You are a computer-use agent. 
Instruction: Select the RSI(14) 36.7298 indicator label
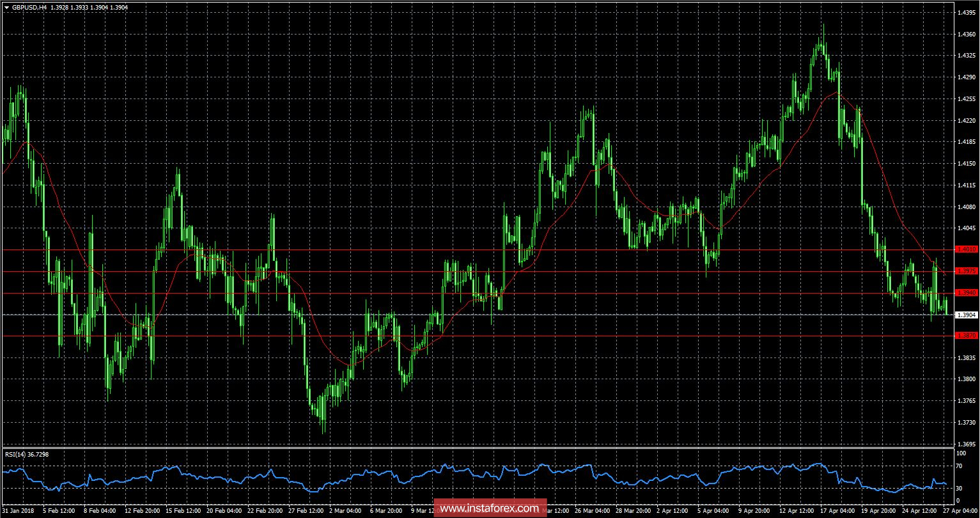[x=27, y=454]
